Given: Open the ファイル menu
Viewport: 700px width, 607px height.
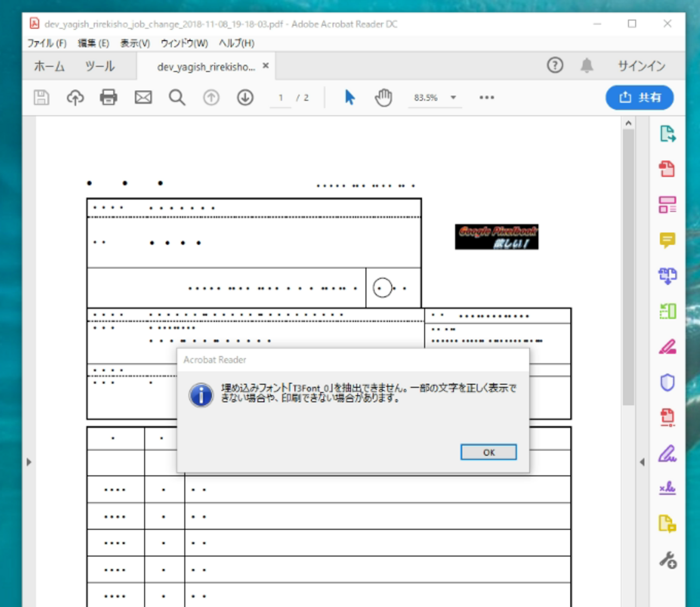Looking at the screenshot, I should 47,43.
